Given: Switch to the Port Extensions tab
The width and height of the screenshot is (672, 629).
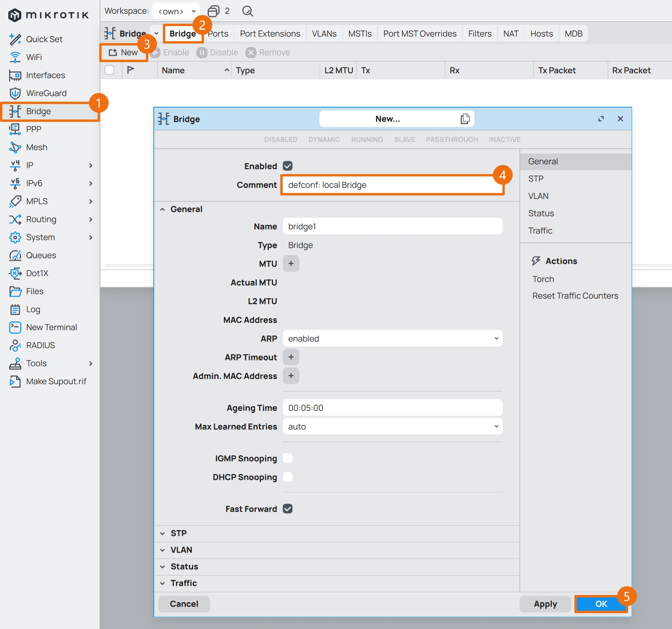Looking at the screenshot, I should coord(270,34).
